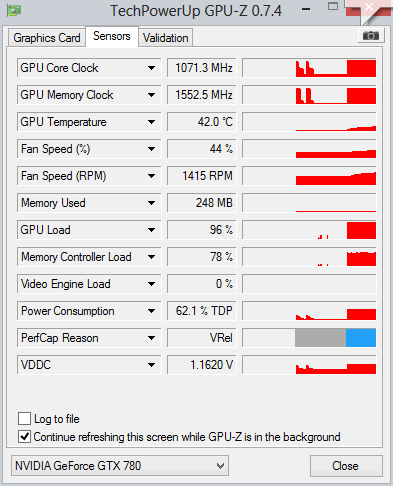This screenshot has height=486, width=393.
Task: Expand the PerfCap Reason dropdown arrow
Action: click(151, 338)
